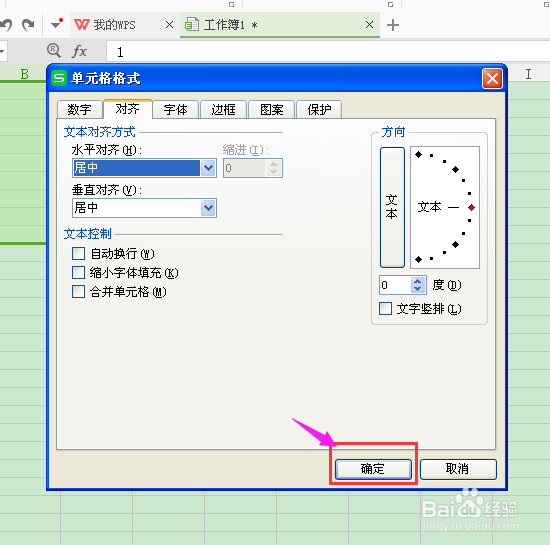This screenshot has height=545, width=550.
Task: Click the ribbon group launcher above 工作簿1 tab
Action: pyautogui.click(x=232, y=4)
